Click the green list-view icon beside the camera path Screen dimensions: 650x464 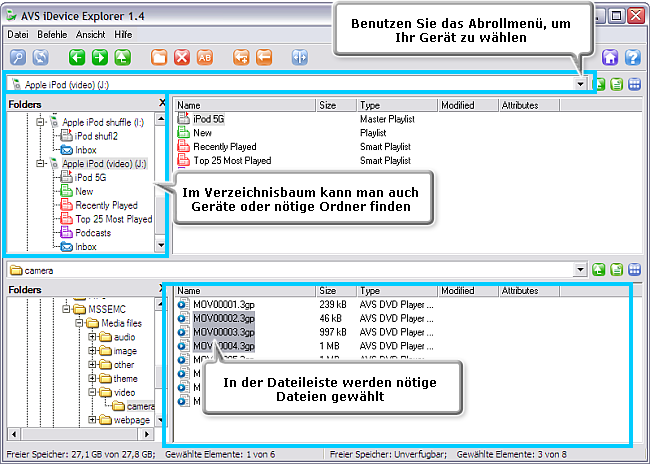(x=617, y=270)
